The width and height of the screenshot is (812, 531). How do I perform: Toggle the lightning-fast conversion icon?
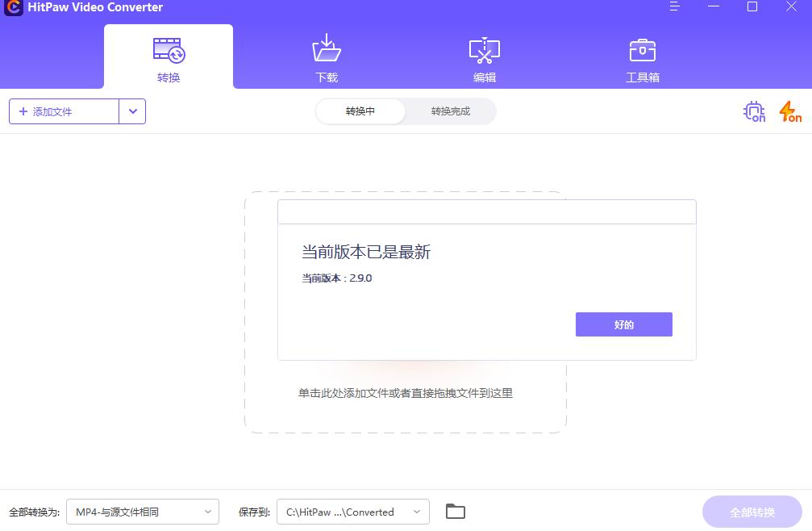point(790,111)
